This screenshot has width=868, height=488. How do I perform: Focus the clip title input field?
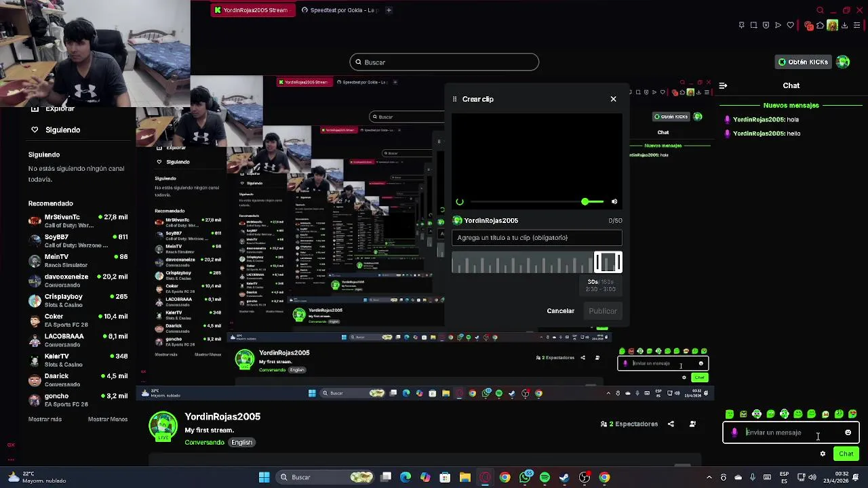[536, 238]
